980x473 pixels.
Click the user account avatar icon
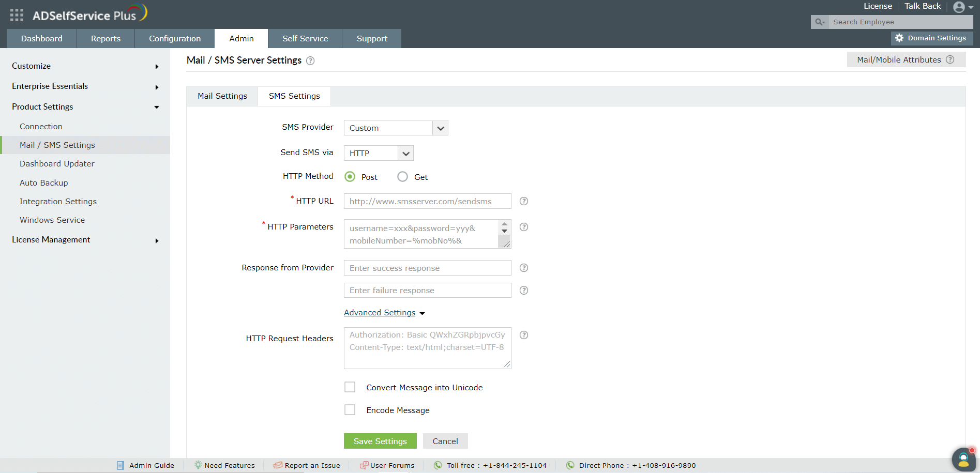click(959, 7)
